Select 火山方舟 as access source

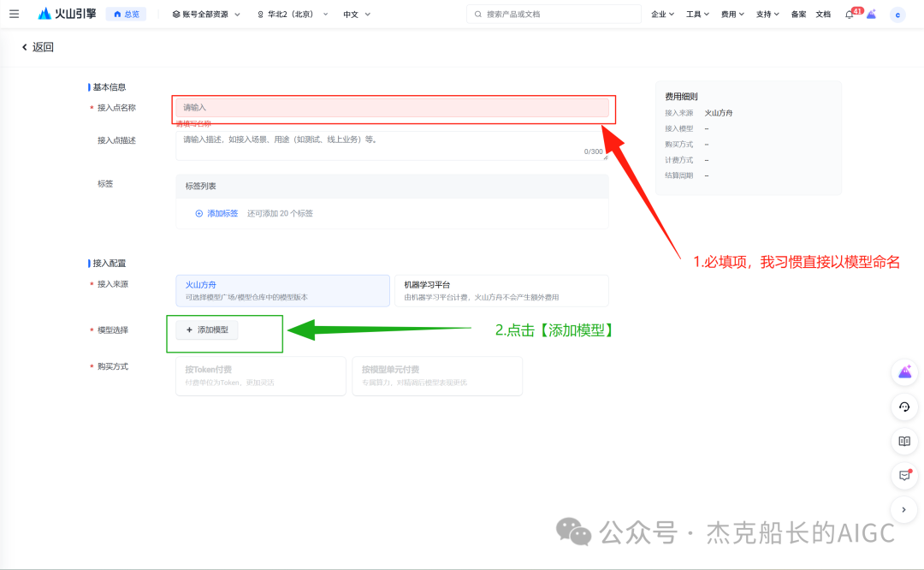(x=283, y=291)
